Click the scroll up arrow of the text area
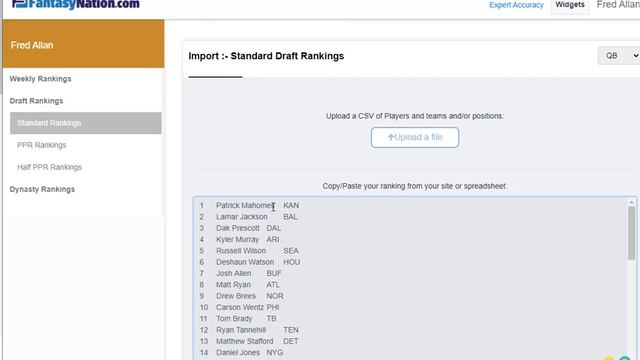 click(631, 202)
